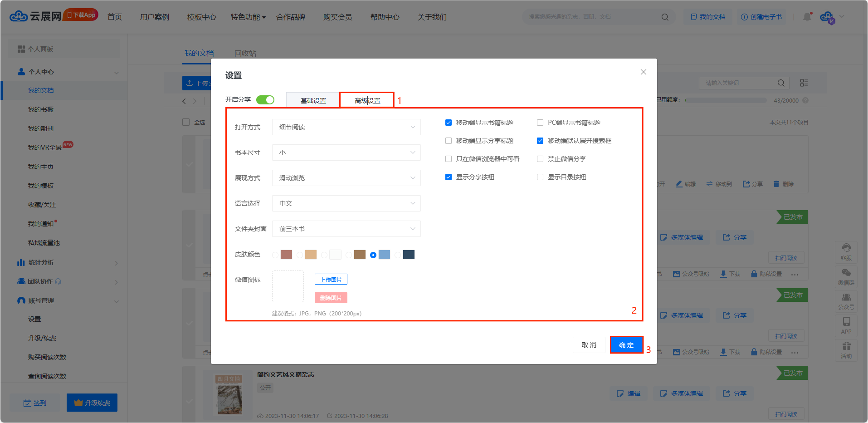Uncheck 移动端显示书籍标题 checkbox

tap(449, 123)
